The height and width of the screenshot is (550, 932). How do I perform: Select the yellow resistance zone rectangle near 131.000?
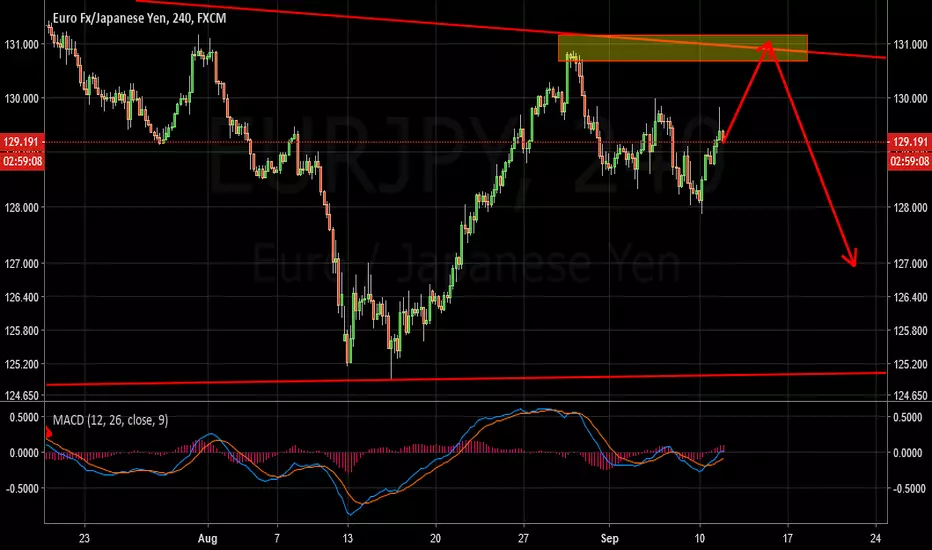[x=682, y=48]
